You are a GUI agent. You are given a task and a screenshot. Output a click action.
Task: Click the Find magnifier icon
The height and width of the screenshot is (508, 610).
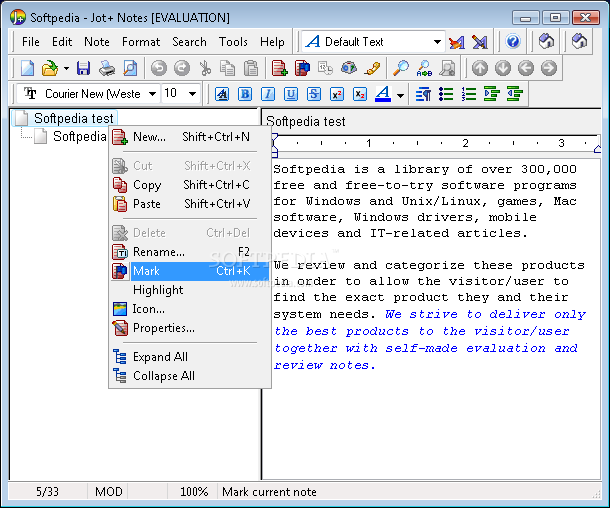401,68
